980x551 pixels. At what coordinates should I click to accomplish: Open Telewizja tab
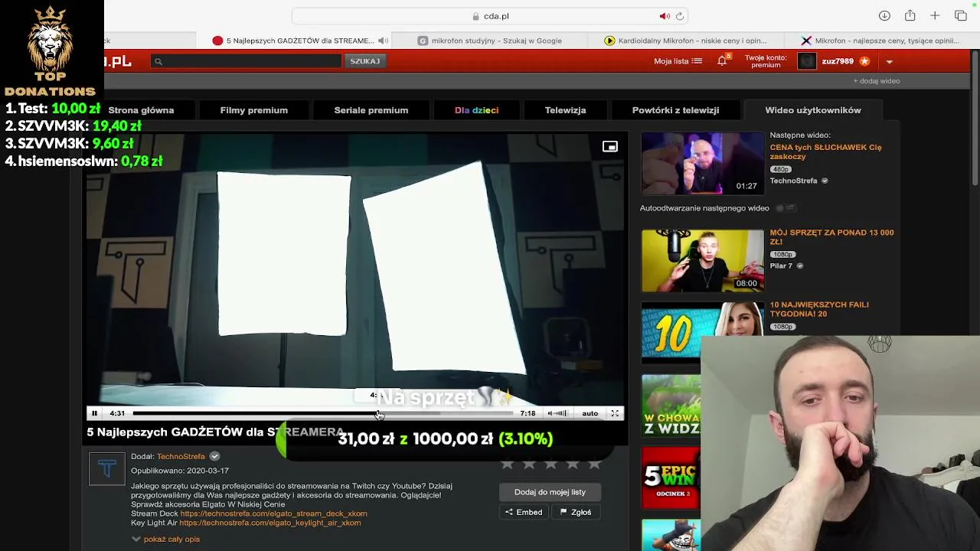tap(565, 110)
